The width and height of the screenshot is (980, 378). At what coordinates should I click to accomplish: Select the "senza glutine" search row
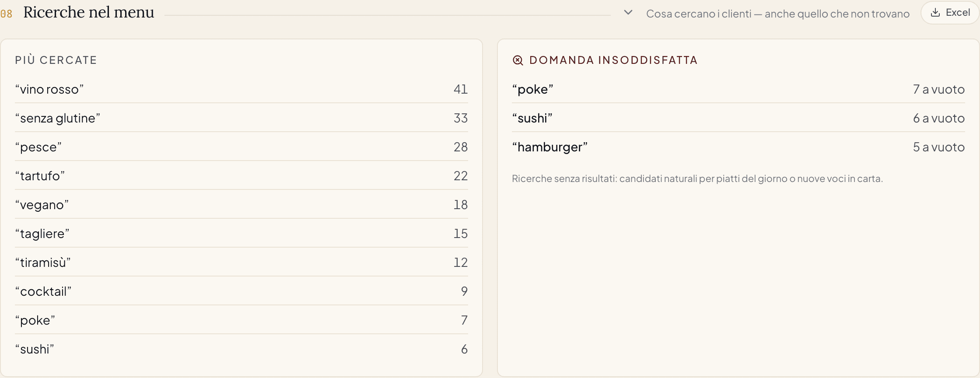(241, 118)
